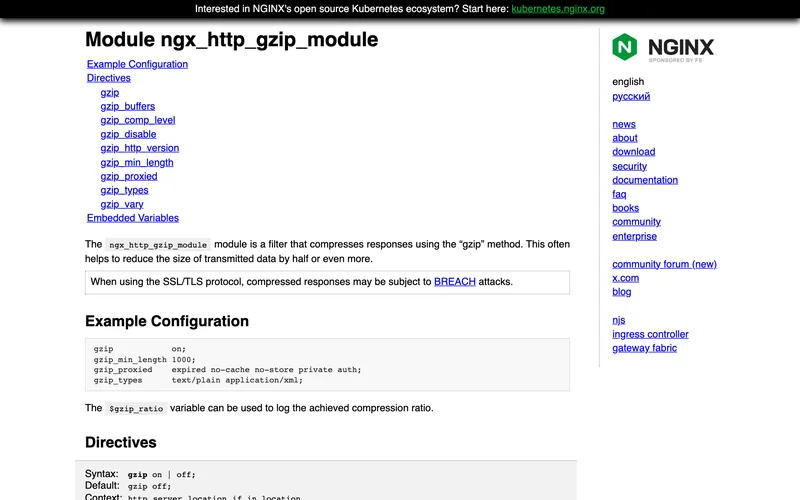The image size is (800, 500).
Task: Open the BREACH attacks link
Action: (x=455, y=282)
